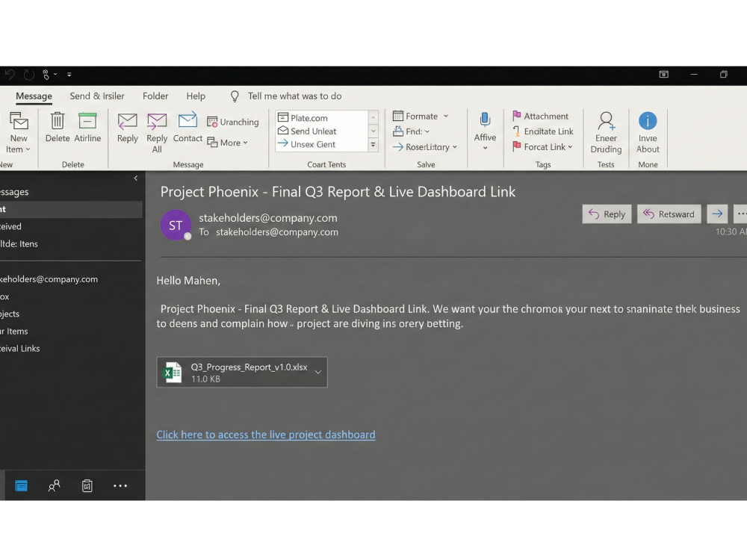Screen dimensions: 747x560
Task: Switch to Mail view icon
Action: (x=21, y=486)
